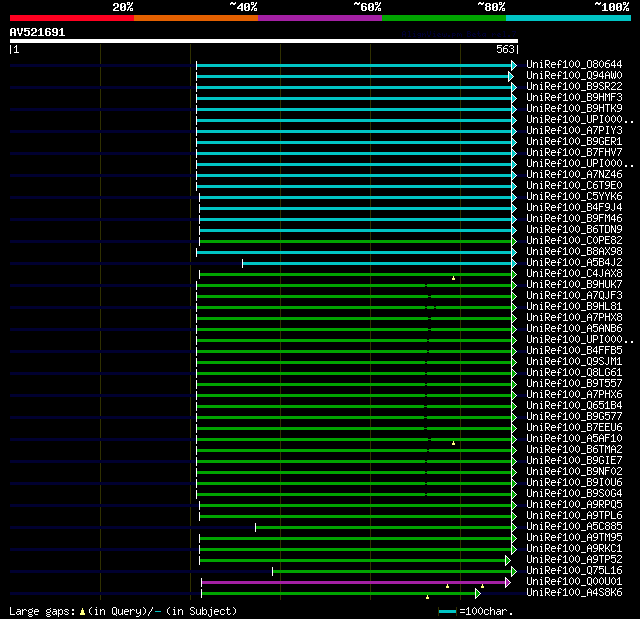640x619 pixels.
Task: Select the UniRef100_B8AX98 label
Action: pos(574,252)
